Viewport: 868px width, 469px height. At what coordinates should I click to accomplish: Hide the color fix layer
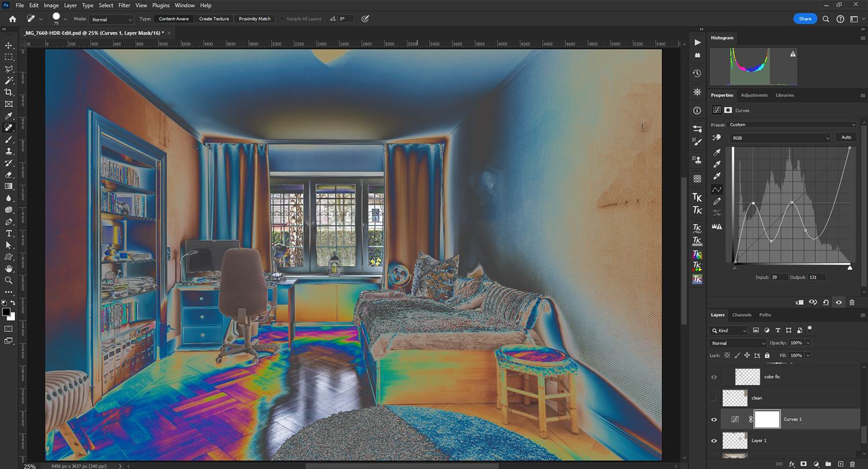point(713,376)
